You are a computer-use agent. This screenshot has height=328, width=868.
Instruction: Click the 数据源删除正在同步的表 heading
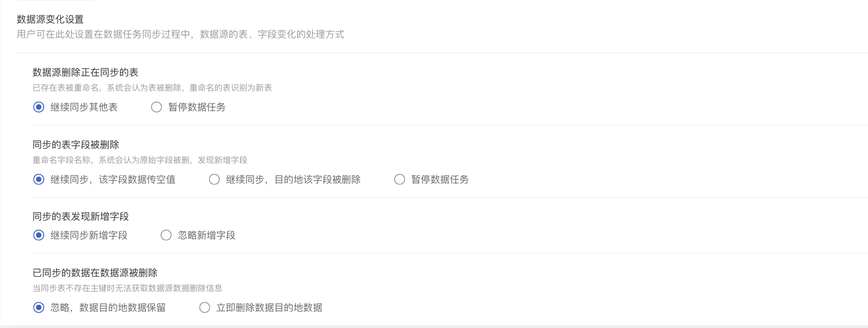coord(86,72)
